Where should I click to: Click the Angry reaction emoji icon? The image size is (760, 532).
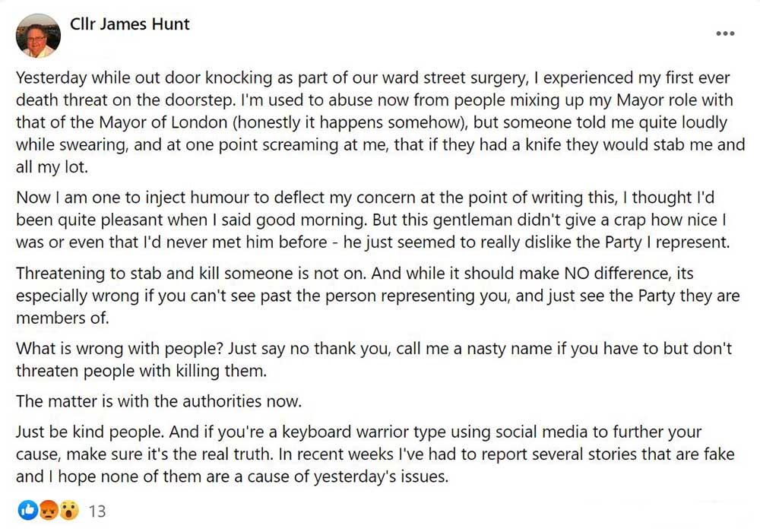pyautogui.click(x=47, y=511)
